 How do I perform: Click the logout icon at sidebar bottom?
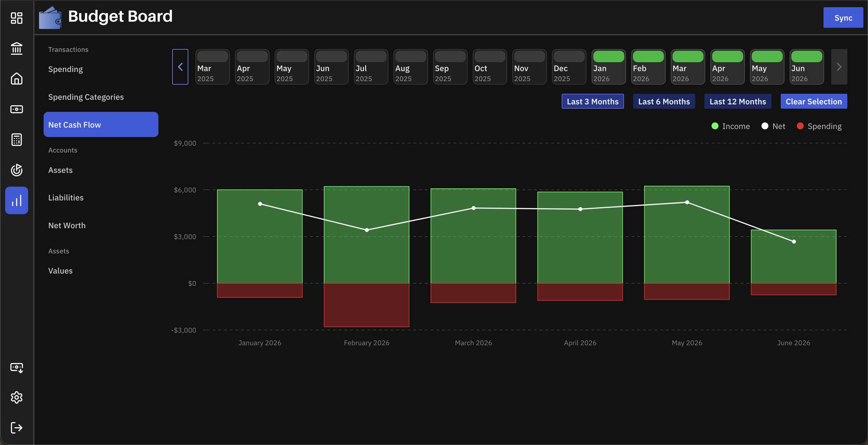(x=17, y=428)
